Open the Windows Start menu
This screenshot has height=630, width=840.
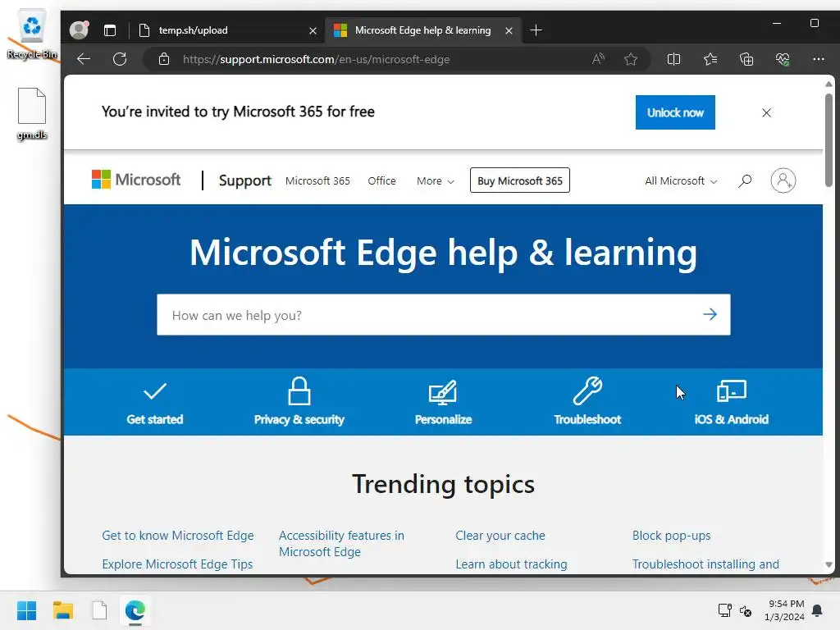point(27,610)
